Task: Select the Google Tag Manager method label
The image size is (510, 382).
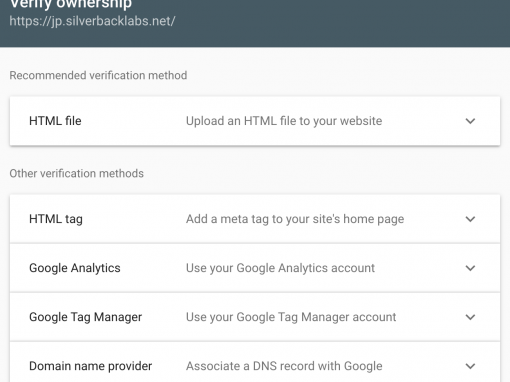Action: point(86,317)
